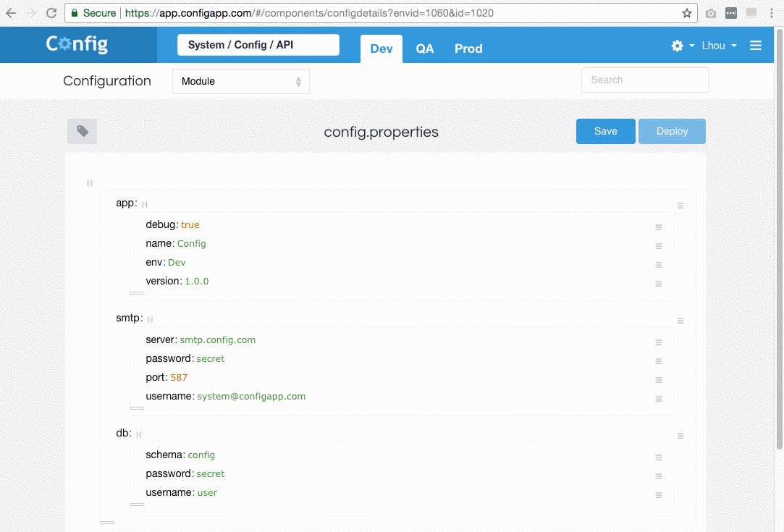Click the Config logo in the navbar
784x532 pixels.
coord(77,44)
